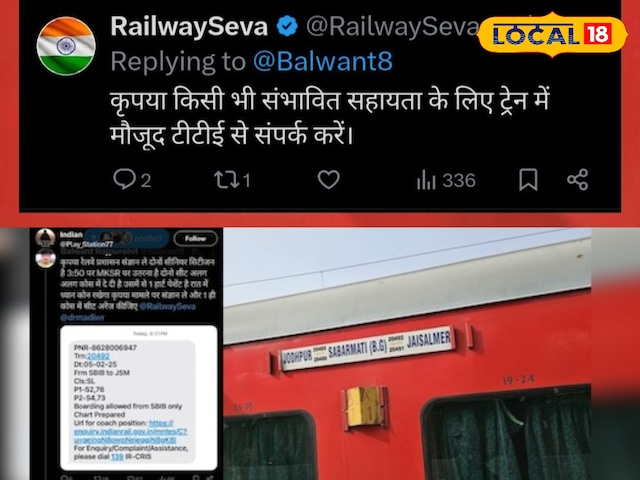This screenshot has height=480, width=640.
Task: Click the 139 helpline number link
Action: click(117, 457)
